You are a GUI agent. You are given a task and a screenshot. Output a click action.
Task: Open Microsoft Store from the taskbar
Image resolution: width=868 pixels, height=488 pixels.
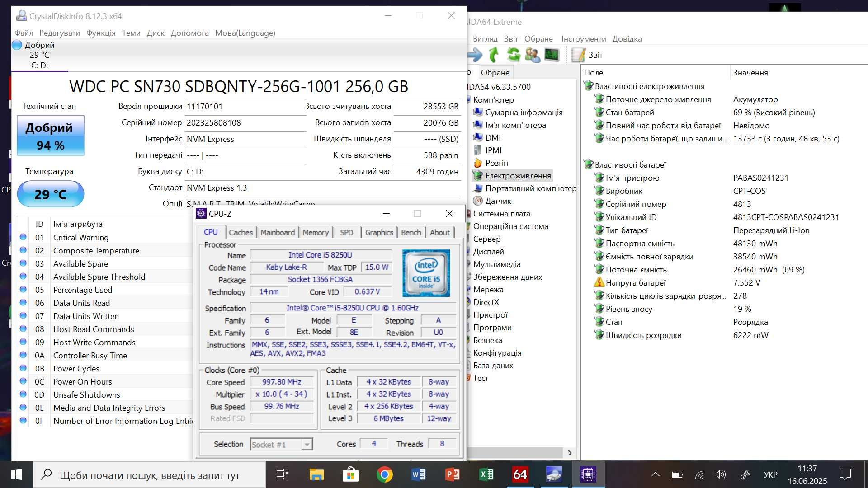pos(350,474)
